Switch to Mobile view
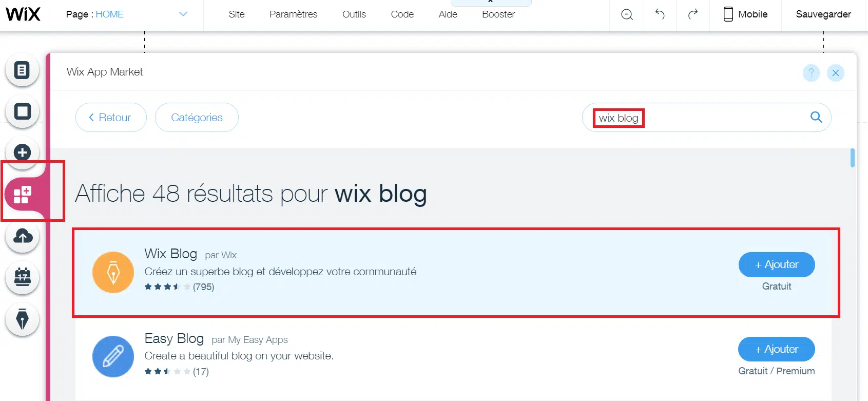 click(745, 14)
